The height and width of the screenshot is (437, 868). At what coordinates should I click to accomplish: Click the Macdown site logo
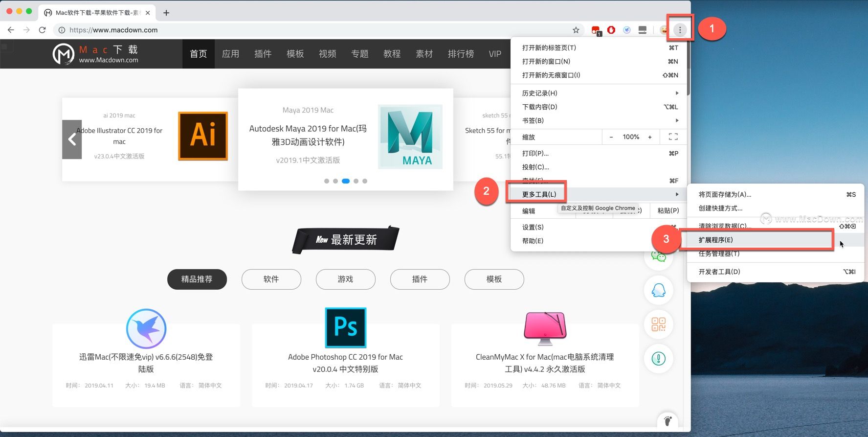[95, 54]
